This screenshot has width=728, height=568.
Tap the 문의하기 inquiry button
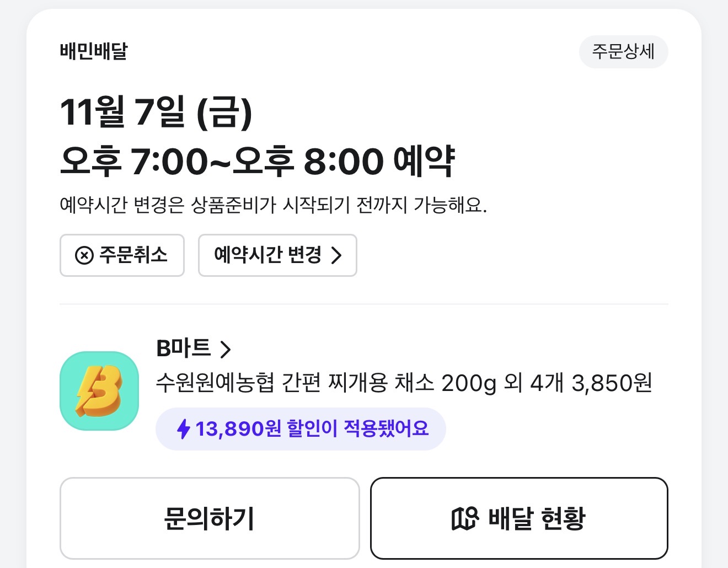(210, 518)
